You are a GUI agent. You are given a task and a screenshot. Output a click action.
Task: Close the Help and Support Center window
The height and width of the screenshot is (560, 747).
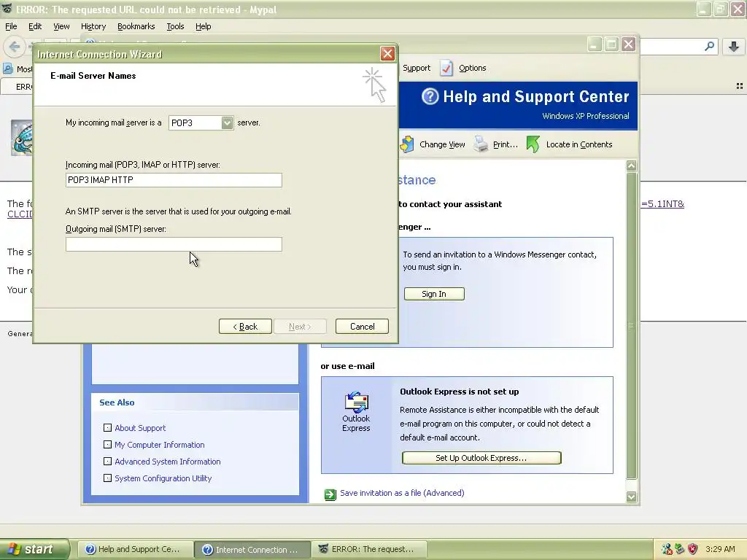(628, 44)
